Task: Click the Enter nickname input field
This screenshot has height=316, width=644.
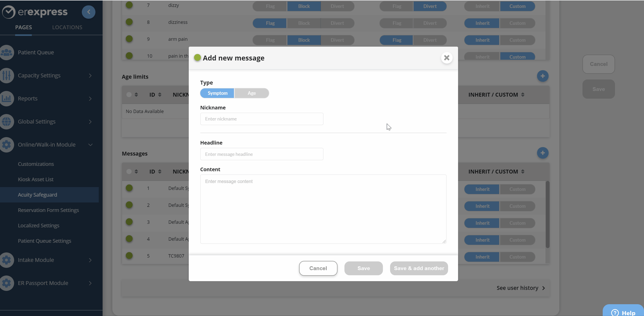Action: coord(262,119)
